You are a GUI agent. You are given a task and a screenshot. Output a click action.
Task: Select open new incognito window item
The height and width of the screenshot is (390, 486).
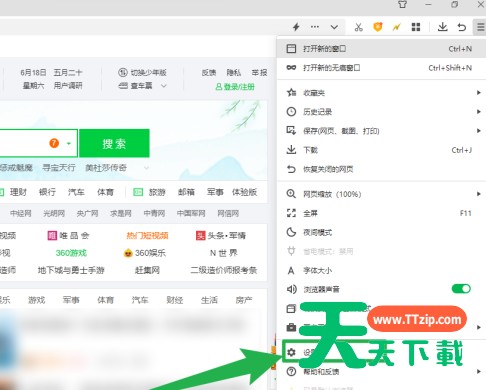(x=381, y=68)
